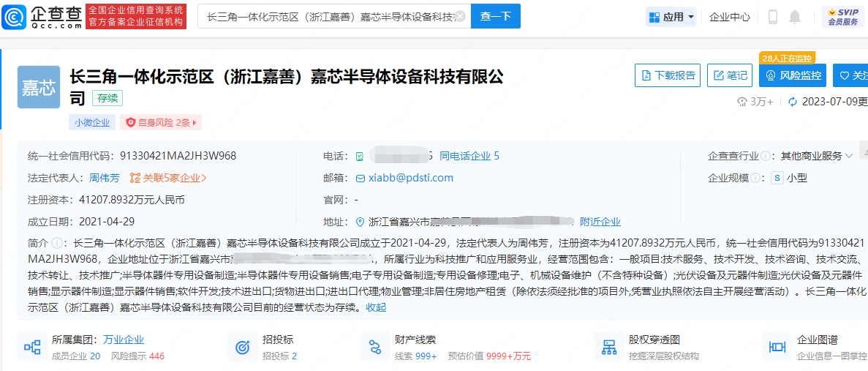Click 招投标 2 count
This screenshot has height=371, width=868.
click(279, 356)
